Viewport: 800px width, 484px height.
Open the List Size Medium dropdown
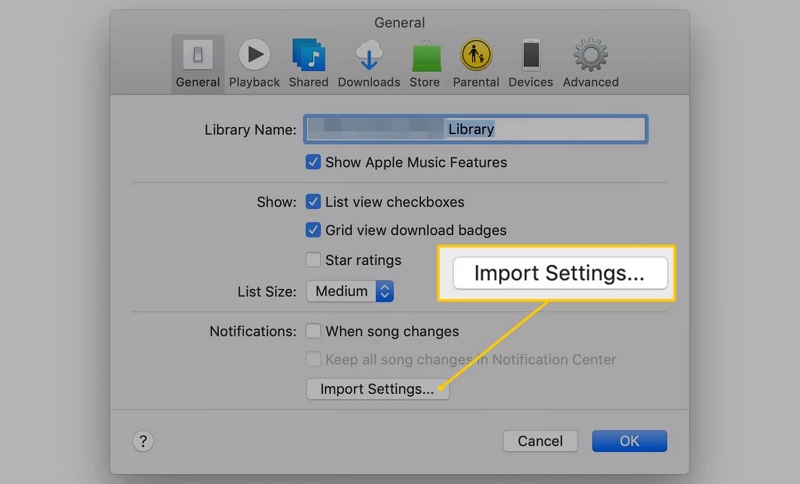(x=350, y=291)
